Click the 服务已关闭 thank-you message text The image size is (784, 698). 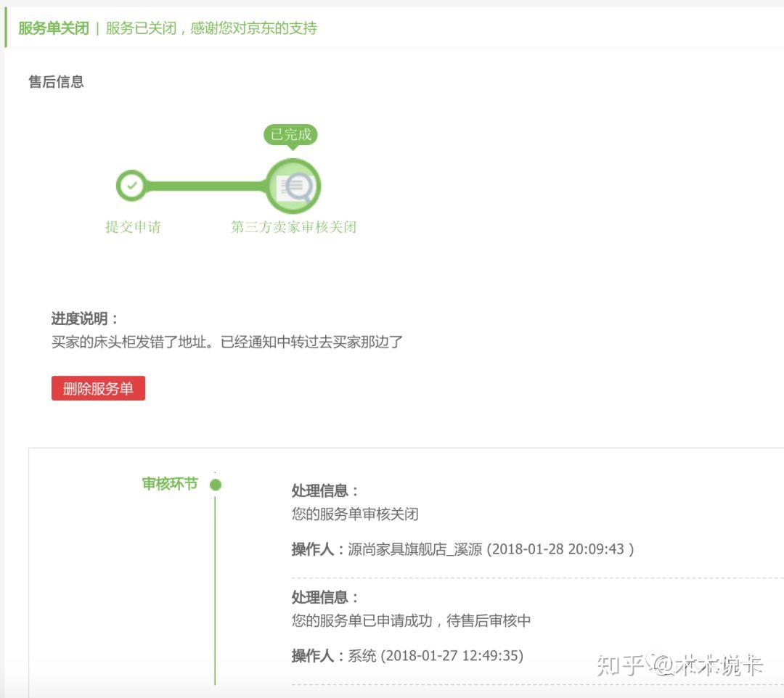(211, 28)
